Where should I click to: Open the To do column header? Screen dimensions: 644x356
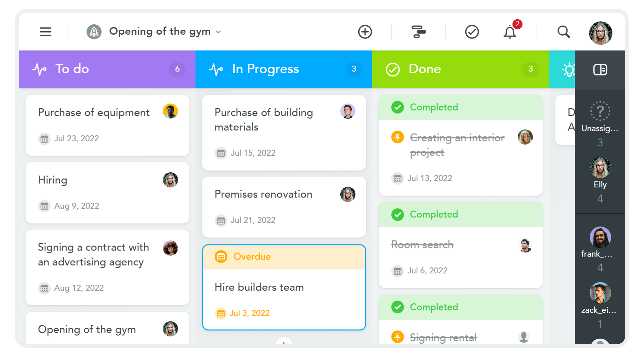(72, 69)
